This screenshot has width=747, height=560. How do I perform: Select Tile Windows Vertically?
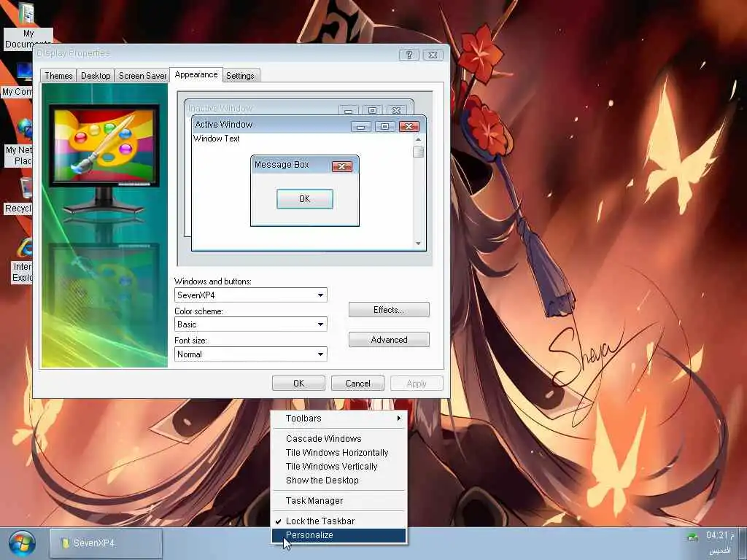[x=338, y=466]
